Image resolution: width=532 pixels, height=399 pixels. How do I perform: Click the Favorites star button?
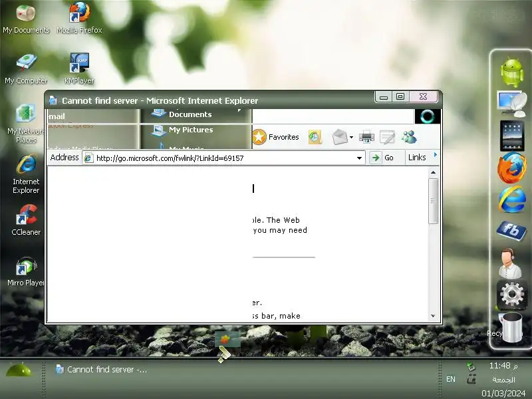(276, 137)
